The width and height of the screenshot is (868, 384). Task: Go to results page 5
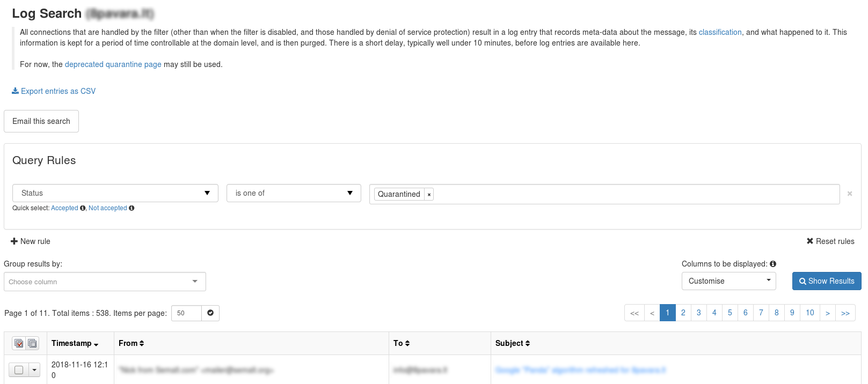click(730, 313)
